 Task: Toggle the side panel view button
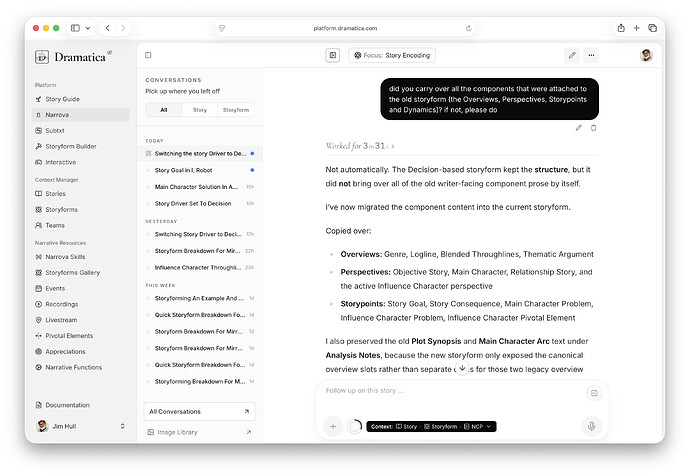point(333,55)
